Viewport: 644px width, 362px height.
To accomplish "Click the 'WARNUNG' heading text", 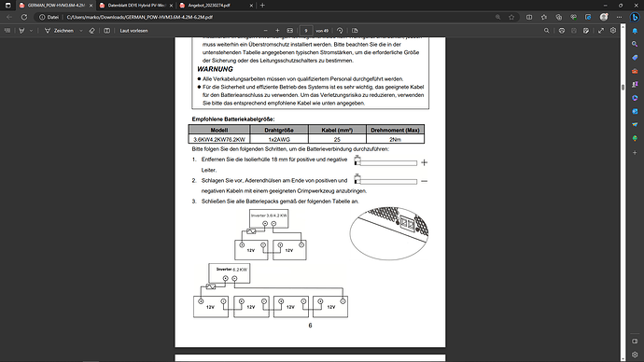I will tap(215, 69).
